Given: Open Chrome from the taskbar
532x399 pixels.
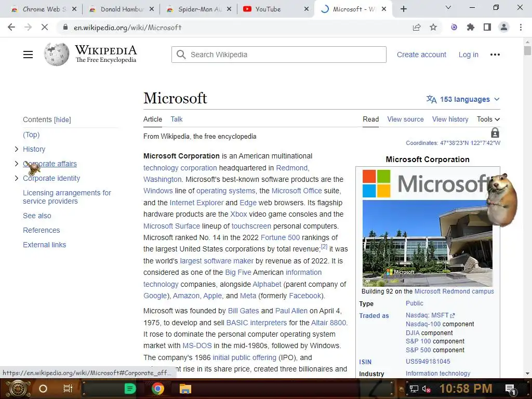Looking at the screenshot, I should (x=158, y=389).
